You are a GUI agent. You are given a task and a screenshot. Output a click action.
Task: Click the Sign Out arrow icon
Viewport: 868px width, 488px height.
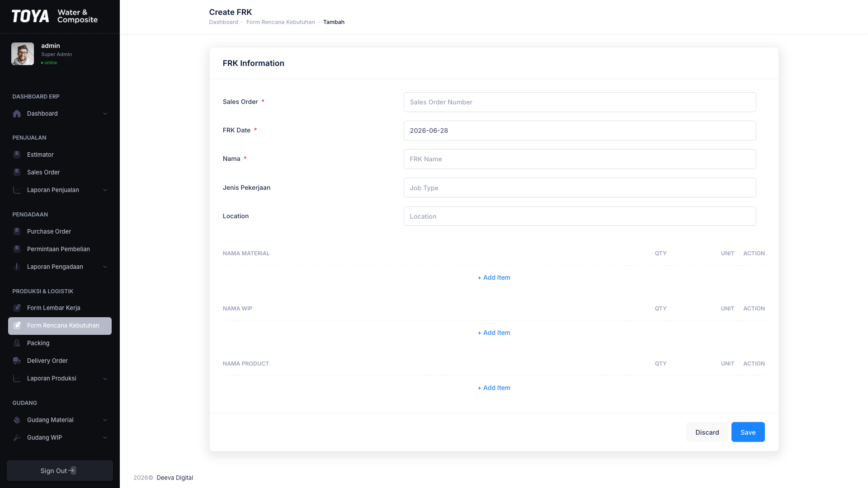(73, 470)
